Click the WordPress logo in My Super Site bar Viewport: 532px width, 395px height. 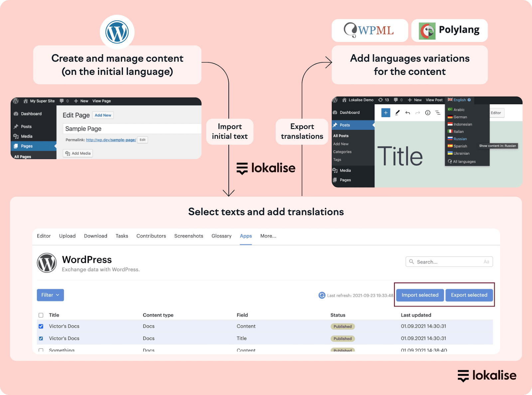click(x=16, y=101)
